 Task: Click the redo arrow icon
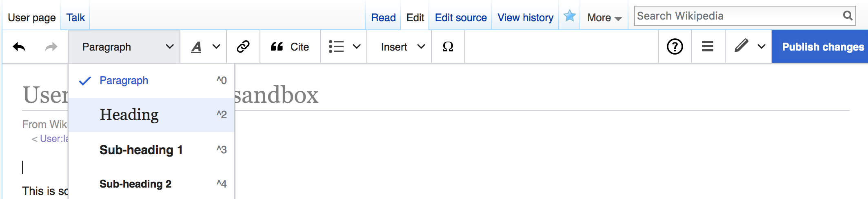[x=51, y=47]
